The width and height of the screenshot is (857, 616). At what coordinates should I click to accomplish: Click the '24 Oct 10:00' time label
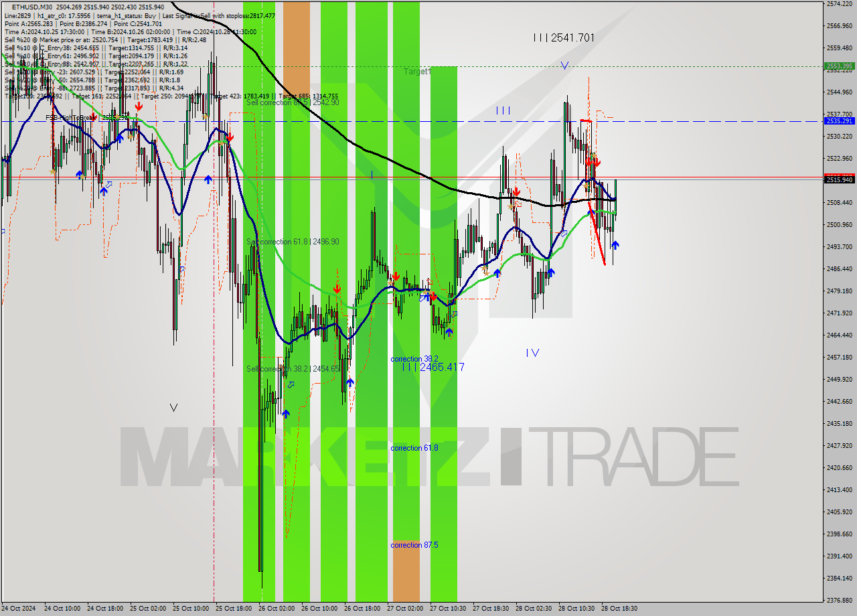[x=62, y=609]
